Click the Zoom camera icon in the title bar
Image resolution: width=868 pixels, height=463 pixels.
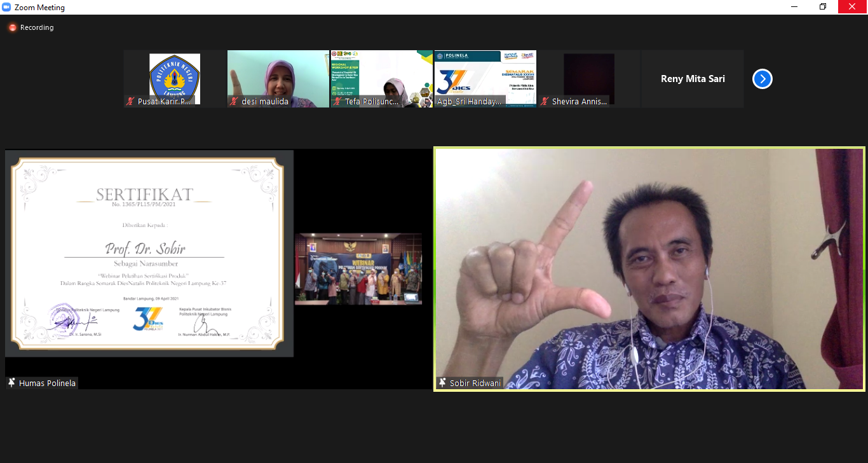(x=8, y=7)
